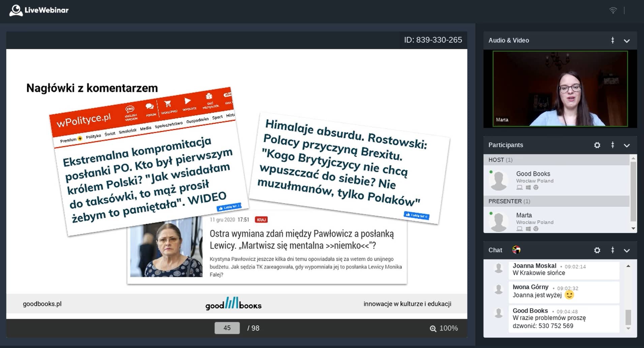Click Audio & Video panel title
This screenshot has width=644, height=348.
(509, 40)
